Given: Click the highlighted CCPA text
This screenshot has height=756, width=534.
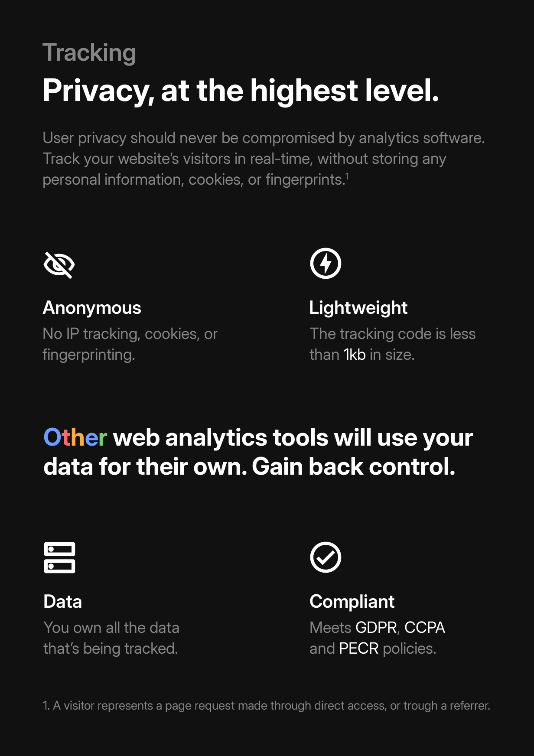Looking at the screenshot, I should pos(425,628).
